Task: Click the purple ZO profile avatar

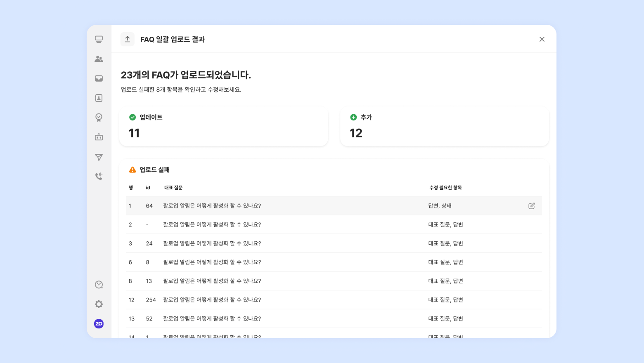Action: click(x=99, y=324)
